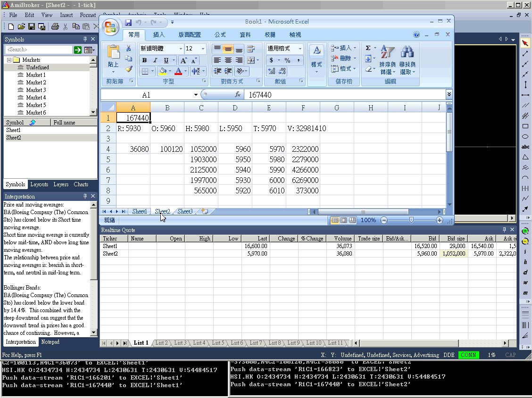Click the AmiBroker Save All icon

point(42,26)
